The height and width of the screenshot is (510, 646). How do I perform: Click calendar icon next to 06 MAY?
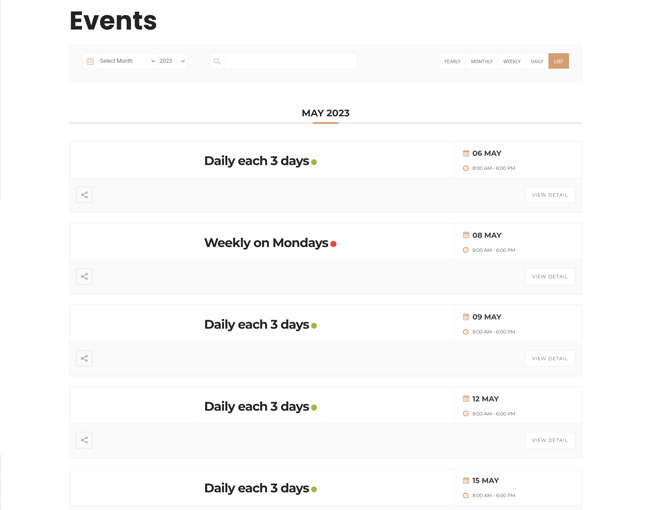coord(466,153)
